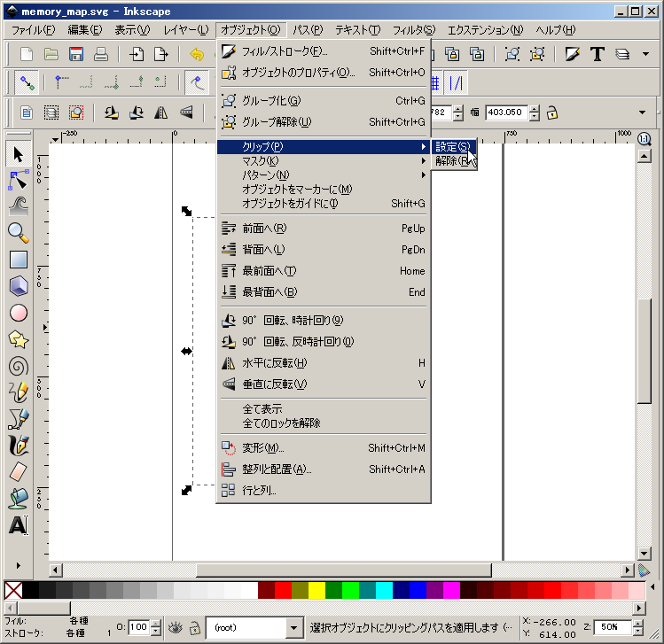Image resolution: width=664 pixels, height=644 pixels.
Task: Select the Ellipse circle tool
Action: click(19, 313)
